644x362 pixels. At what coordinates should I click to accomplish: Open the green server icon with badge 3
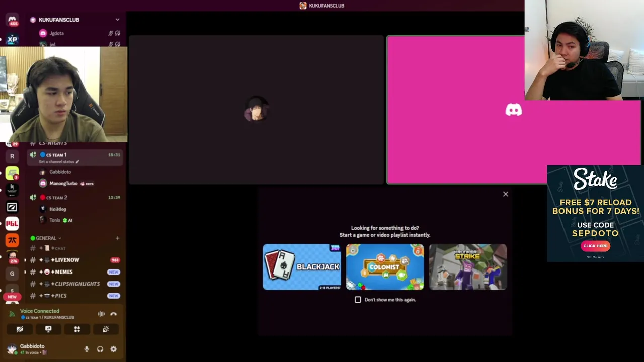pos(12,173)
